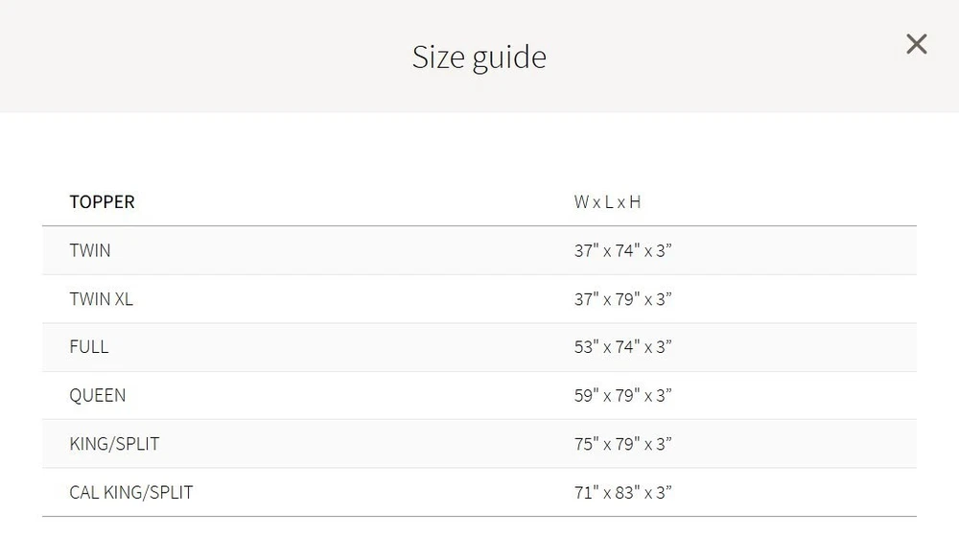Select the FULL size label
Viewport: 959px width, 560px height.
89,347
